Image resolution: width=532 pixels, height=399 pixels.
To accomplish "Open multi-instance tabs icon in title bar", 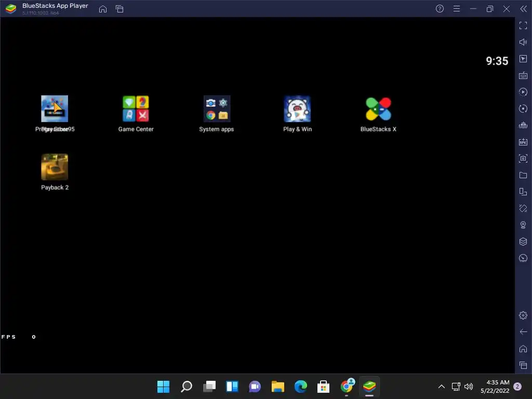I will (x=119, y=9).
